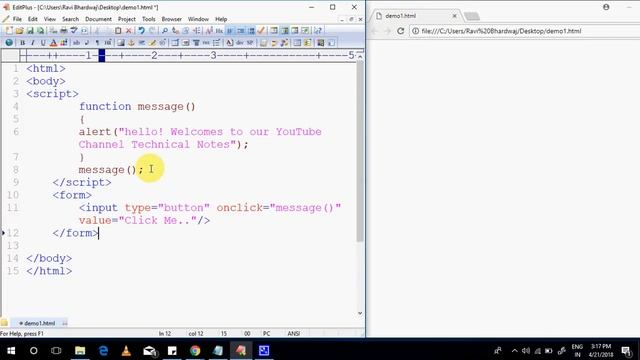The height and width of the screenshot is (360, 640).
Task: Click line number 13 in the gutter
Action: click(13, 246)
